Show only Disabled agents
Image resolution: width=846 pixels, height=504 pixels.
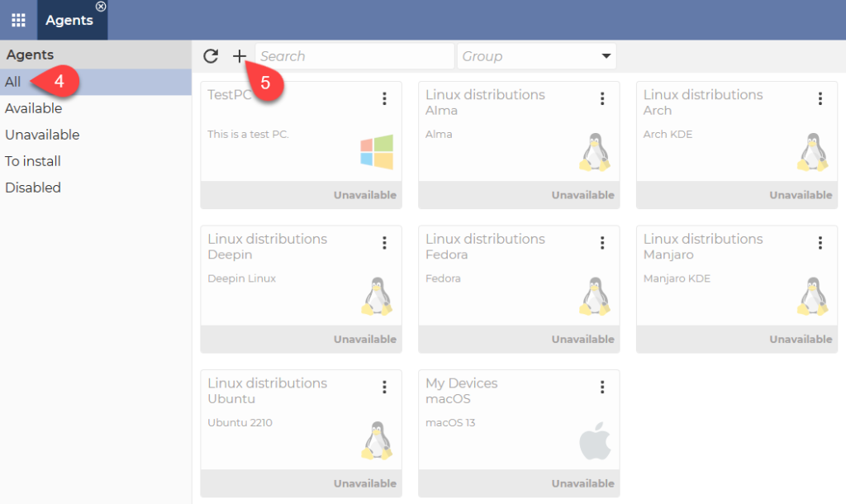[33, 188]
